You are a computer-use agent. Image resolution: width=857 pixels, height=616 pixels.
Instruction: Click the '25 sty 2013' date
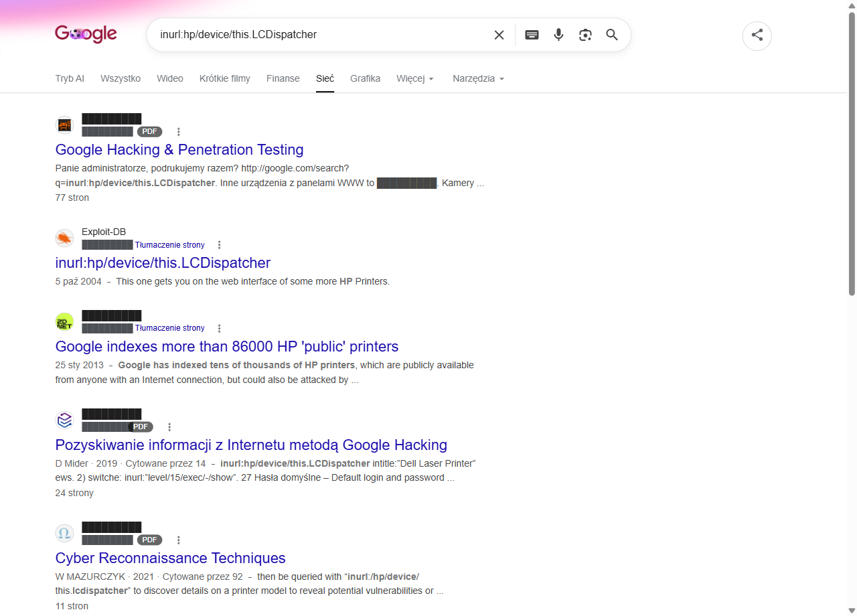[80, 366]
